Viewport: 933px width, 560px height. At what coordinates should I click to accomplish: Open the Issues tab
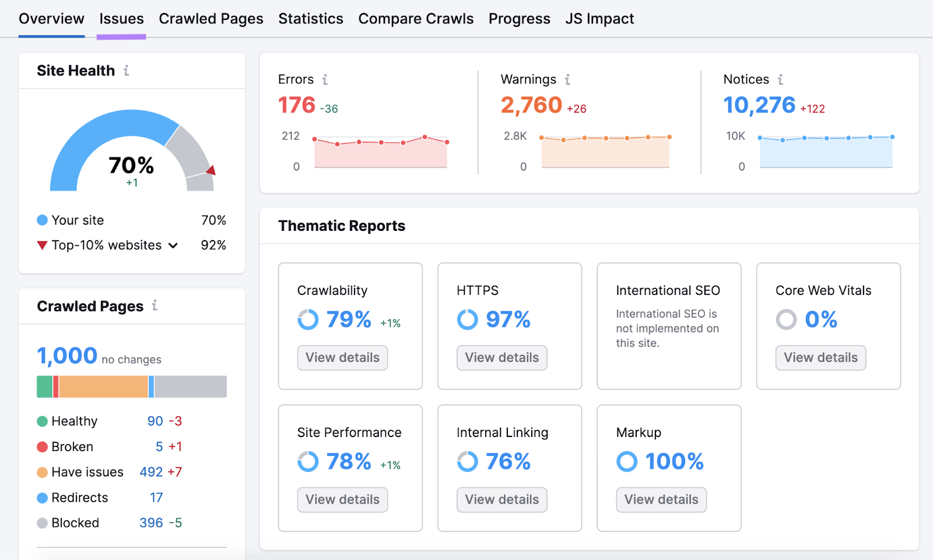coord(121,18)
